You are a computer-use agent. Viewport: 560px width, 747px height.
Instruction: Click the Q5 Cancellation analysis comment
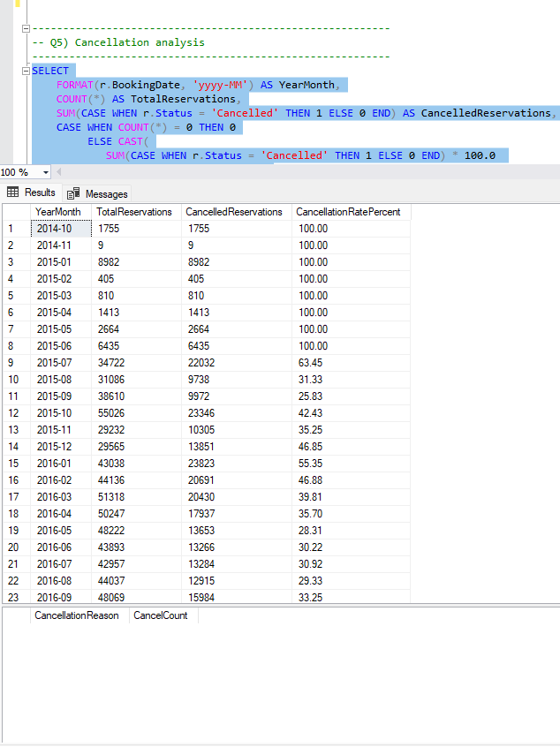pyautogui.click(x=118, y=42)
